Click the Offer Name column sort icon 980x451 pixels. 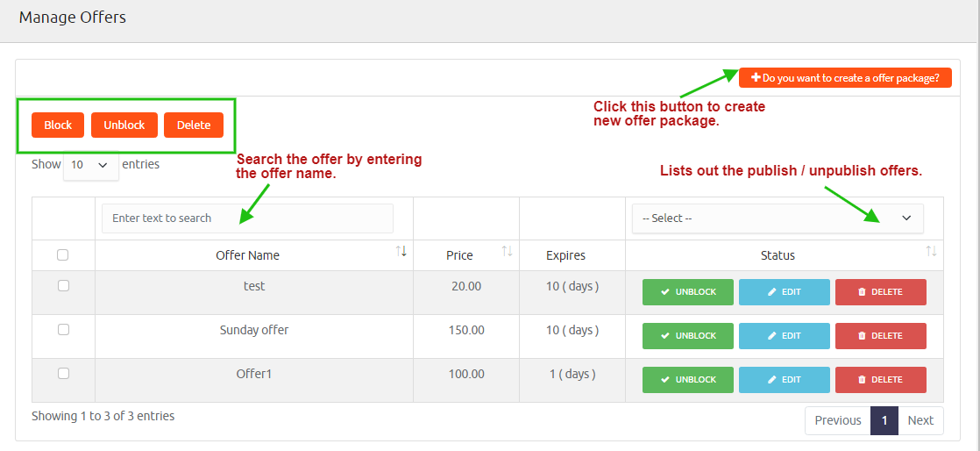point(401,252)
